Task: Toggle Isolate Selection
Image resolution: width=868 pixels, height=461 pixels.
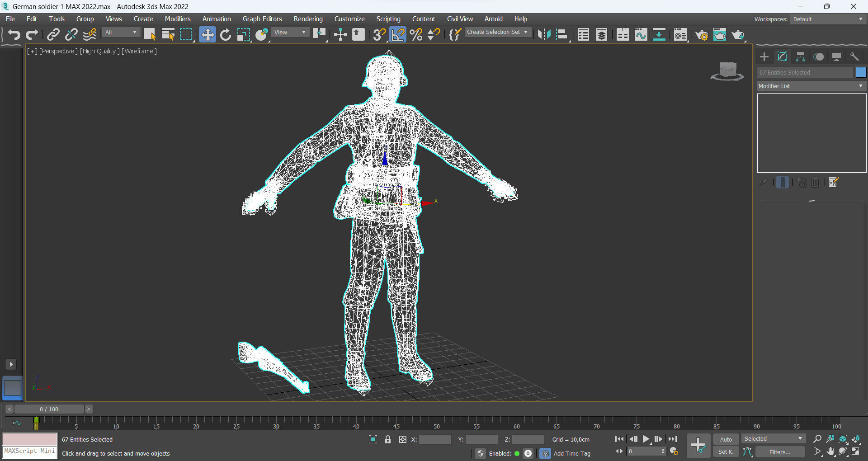Action: pos(373,439)
